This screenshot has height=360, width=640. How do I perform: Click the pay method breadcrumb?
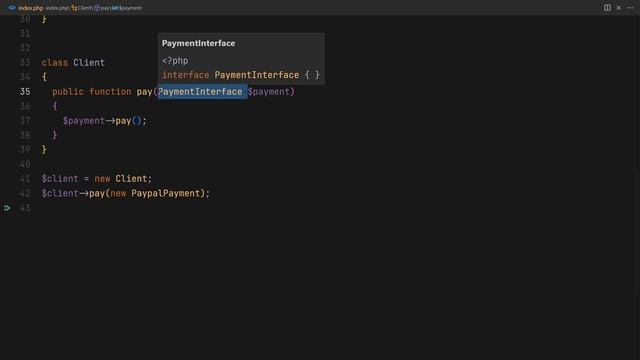(x=102, y=8)
